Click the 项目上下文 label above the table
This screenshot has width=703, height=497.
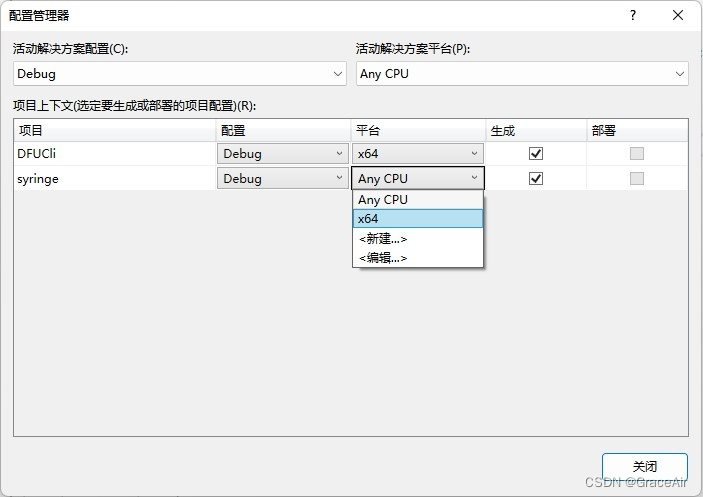point(135,106)
